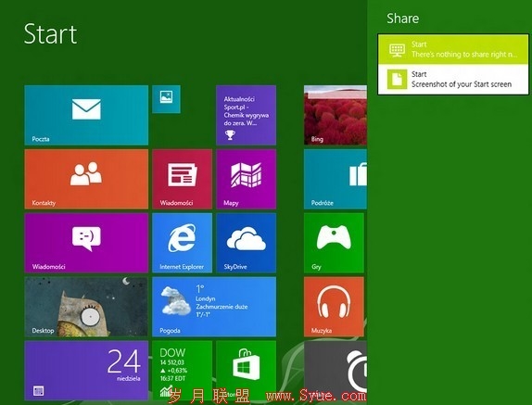Viewport: 532px width, 405px height.
Task: Open the small Photos tile
Action: tap(166, 99)
